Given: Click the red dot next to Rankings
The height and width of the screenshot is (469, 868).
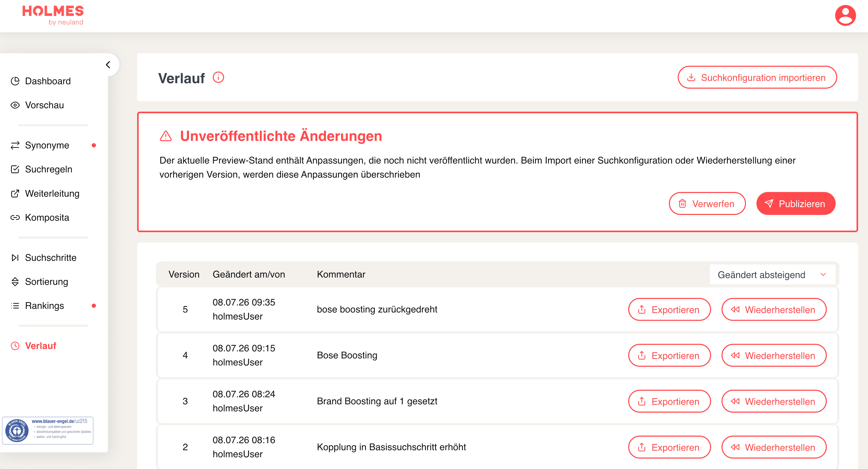Looking at the screenshot, I should pos(94,305).
